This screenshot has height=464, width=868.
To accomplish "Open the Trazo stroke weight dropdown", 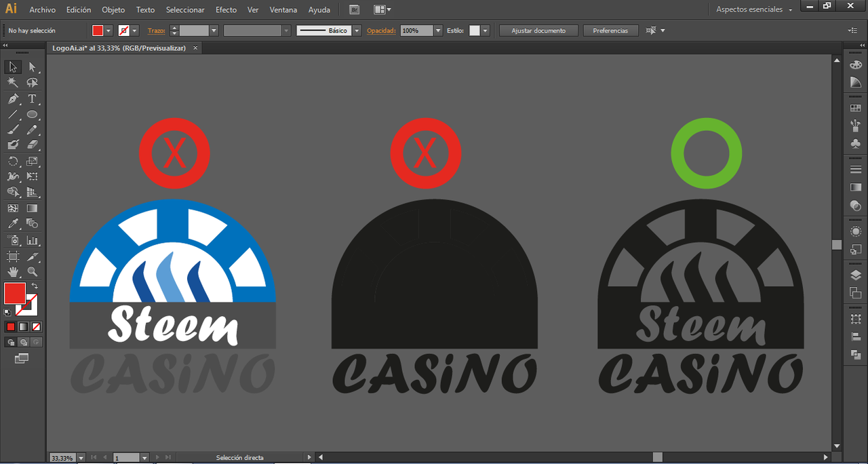I will 214,31.
